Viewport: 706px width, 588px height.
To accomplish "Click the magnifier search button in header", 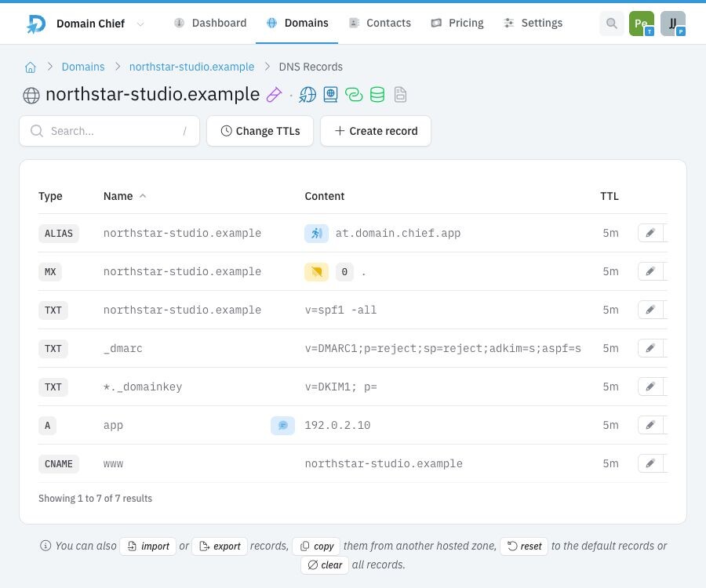I will pyautogui.click(x=611, y=24).
